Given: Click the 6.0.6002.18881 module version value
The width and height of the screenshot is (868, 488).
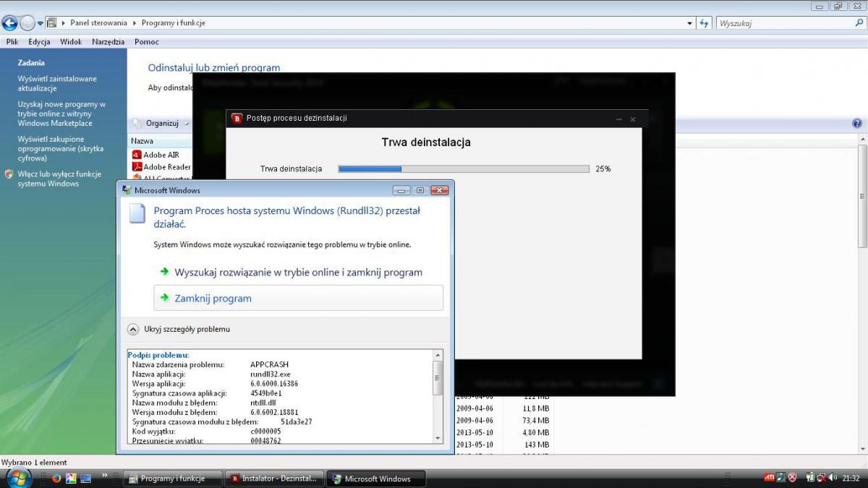Looking at the screenshot, I should (x=274, y=412).
